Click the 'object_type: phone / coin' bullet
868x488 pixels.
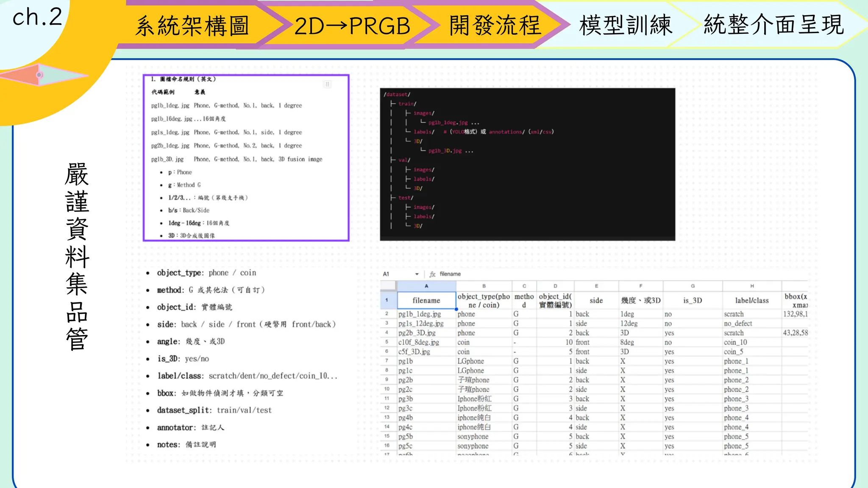point(206,273)
